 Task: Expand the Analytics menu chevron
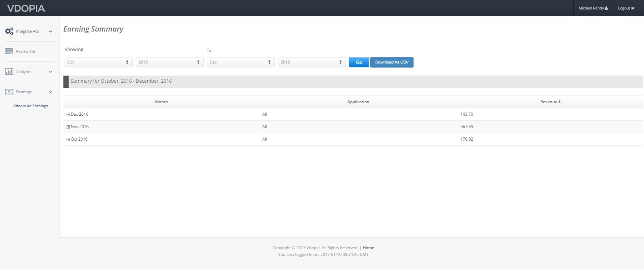coord(50,72)
